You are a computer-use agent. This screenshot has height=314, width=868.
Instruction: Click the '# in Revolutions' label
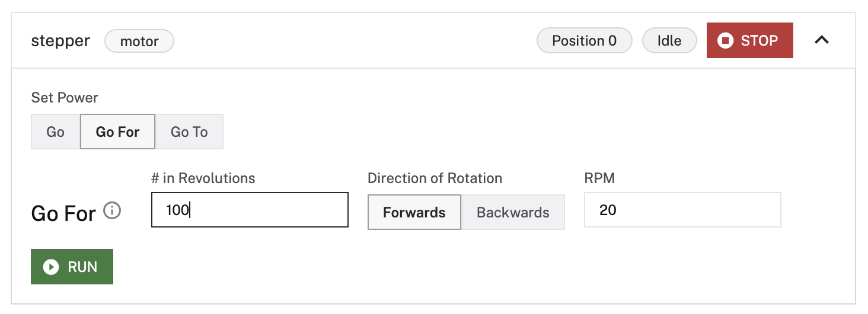click(203, 178)
